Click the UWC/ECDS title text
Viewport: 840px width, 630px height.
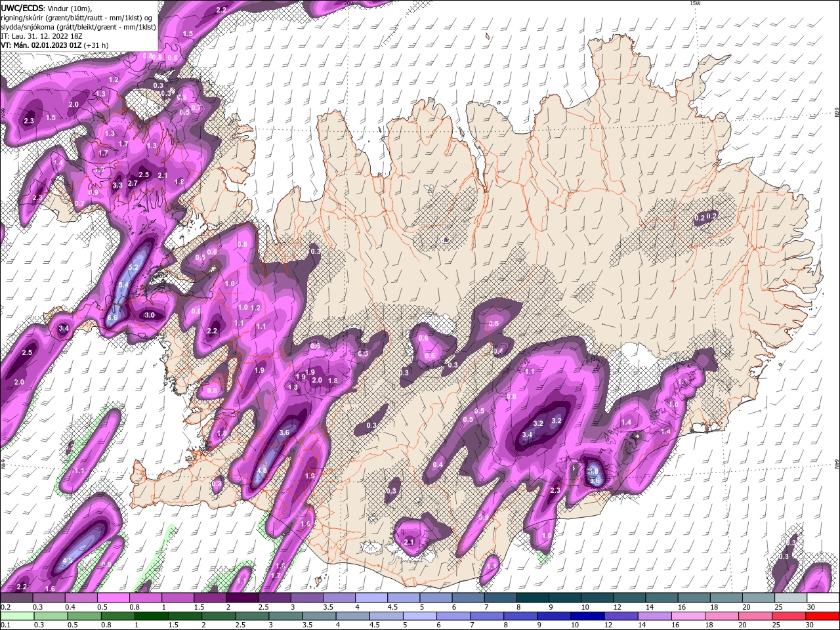[23, 7]
